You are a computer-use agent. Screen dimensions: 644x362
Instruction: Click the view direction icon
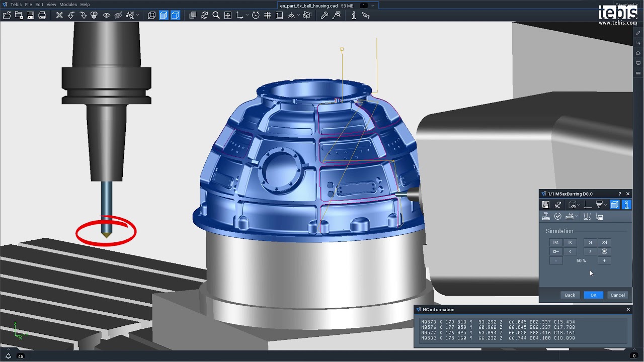291,15
